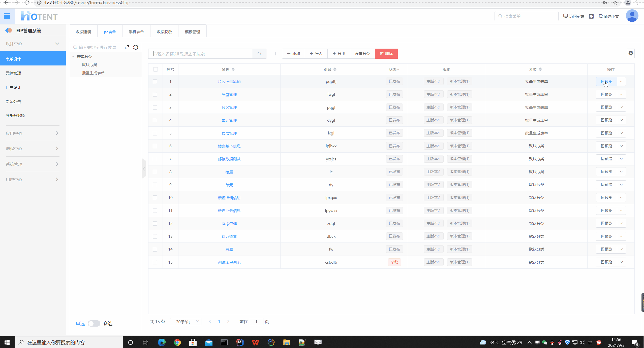644x348 pixels.
Task: Collapse the tree panel with the left arrow handle
Action: (x=144, y=169)
